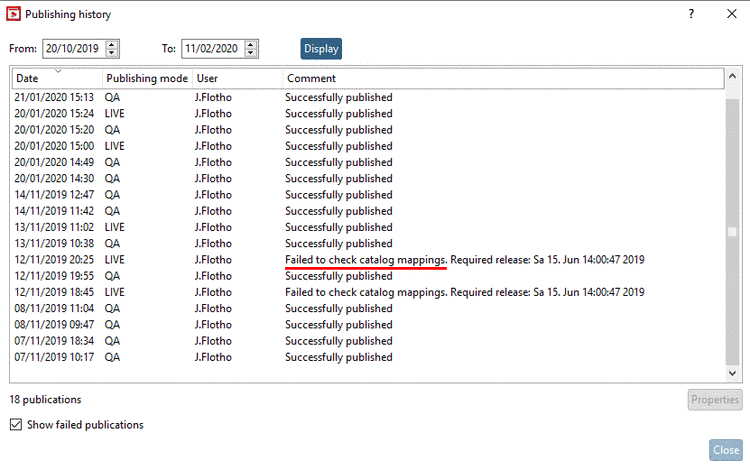Increase the From date with up arrow

[x=111, y=44]
